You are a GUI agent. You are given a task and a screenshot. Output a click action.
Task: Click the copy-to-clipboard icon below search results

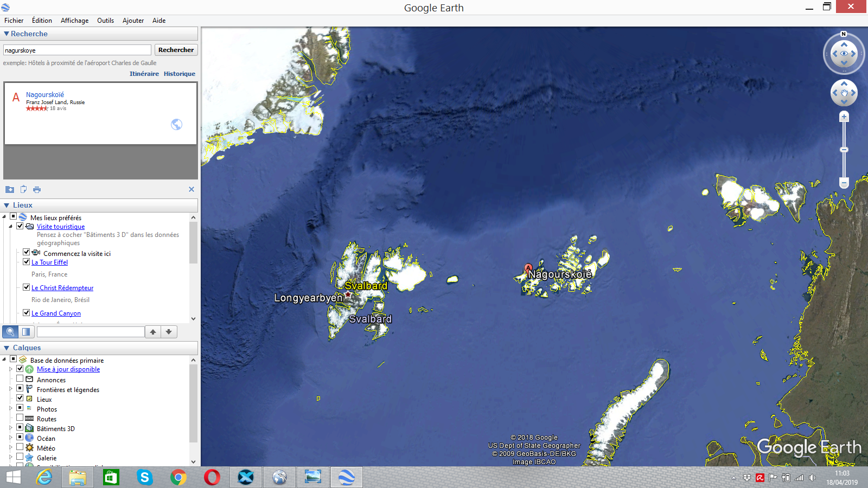pos(23,189)
